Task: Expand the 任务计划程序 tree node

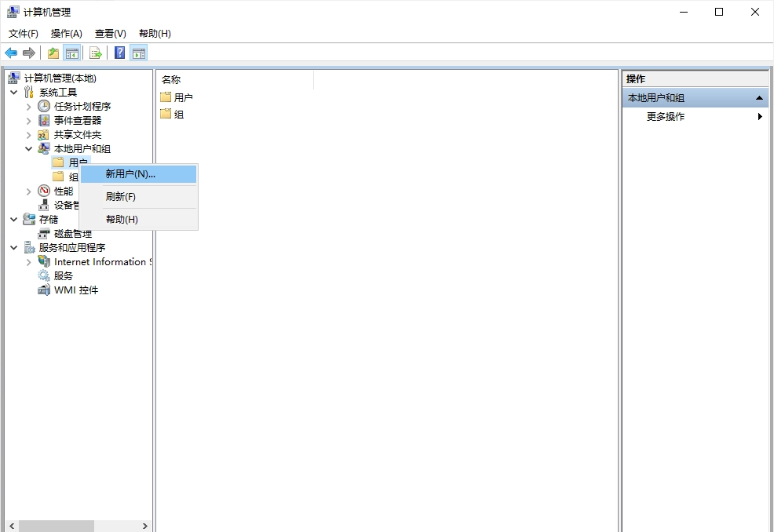Action: [29, 107]
